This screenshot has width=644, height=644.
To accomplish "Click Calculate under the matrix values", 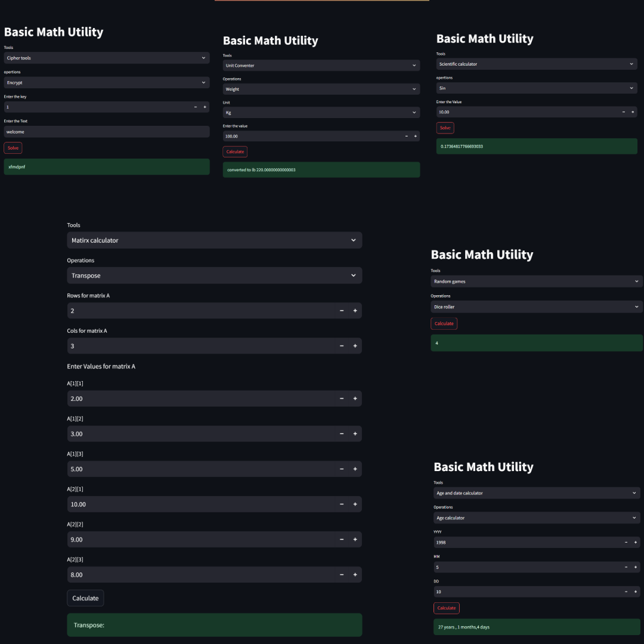I will (x=85, y=598).
